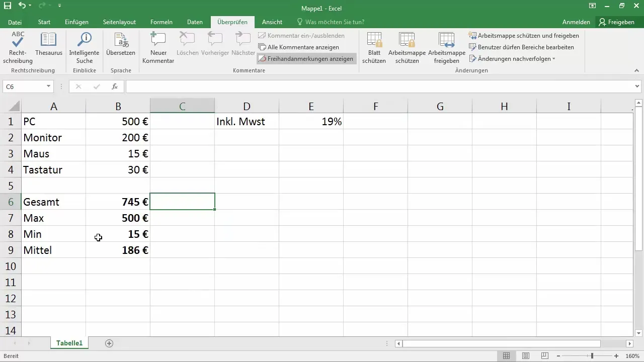
Task: Click the Löschen comment icon
Action: click(187, 44)
